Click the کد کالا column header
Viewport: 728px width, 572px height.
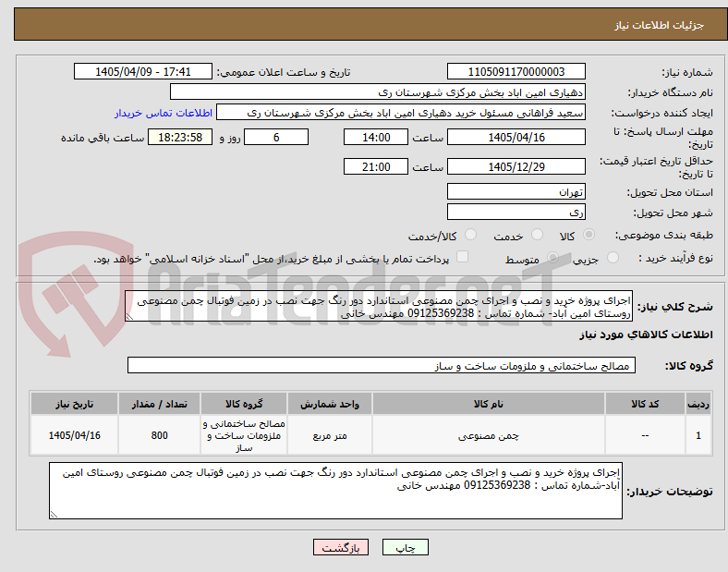point(645,404)
